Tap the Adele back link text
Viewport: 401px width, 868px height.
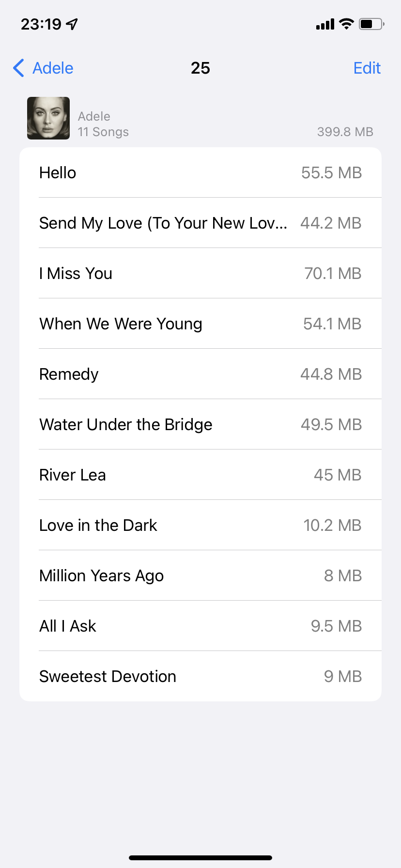53,68
